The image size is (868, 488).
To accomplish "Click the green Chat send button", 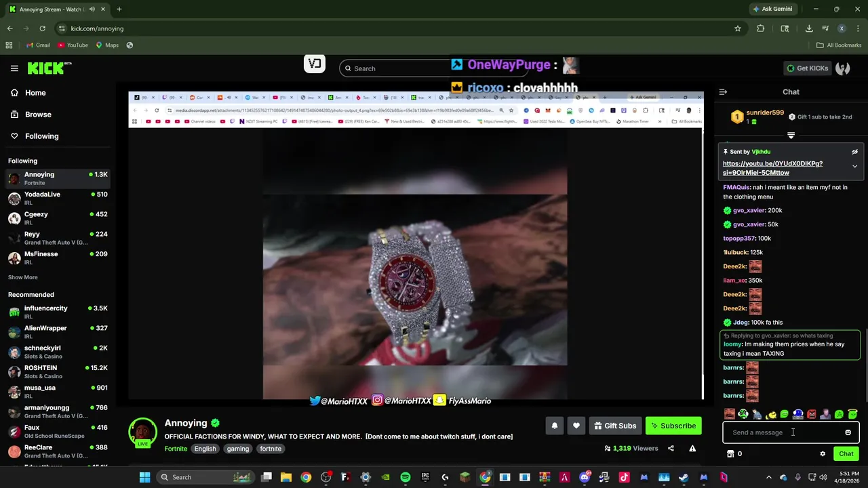I will [x=846, y=453].
